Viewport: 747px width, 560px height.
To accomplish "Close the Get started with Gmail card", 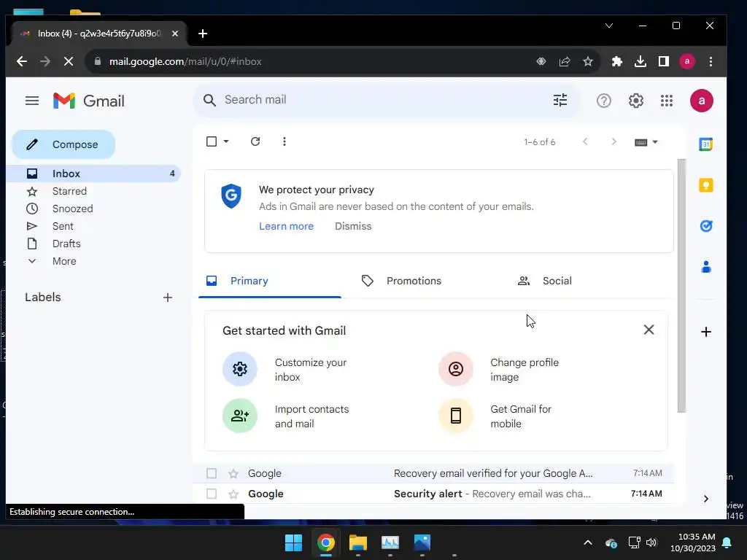I will [x=649, y=330].
